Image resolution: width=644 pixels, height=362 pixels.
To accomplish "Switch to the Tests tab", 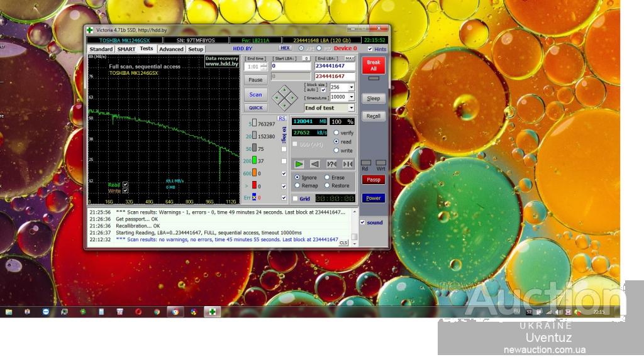I will pyautogui.click(x=146, y=48).
